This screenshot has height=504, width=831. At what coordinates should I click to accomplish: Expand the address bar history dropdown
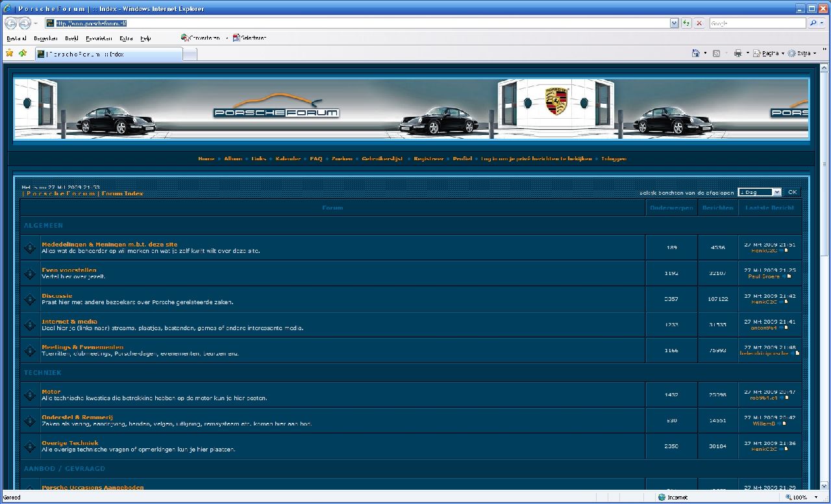[x=674, y=23]
